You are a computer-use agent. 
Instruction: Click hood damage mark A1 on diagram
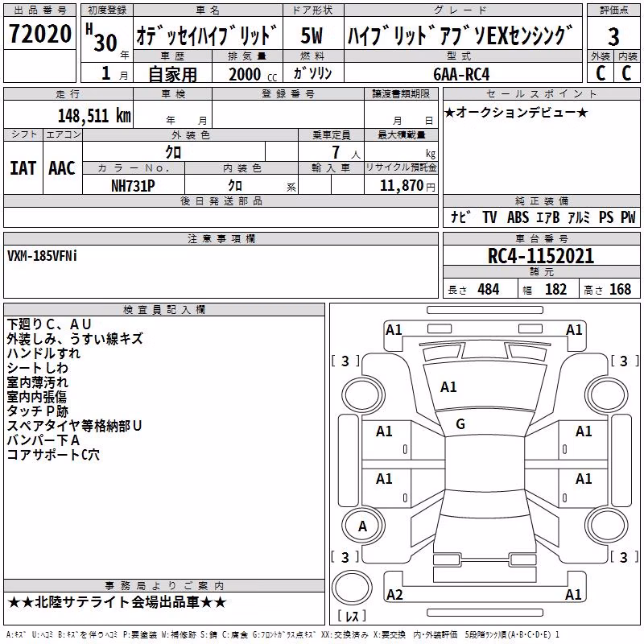point(448,387)
